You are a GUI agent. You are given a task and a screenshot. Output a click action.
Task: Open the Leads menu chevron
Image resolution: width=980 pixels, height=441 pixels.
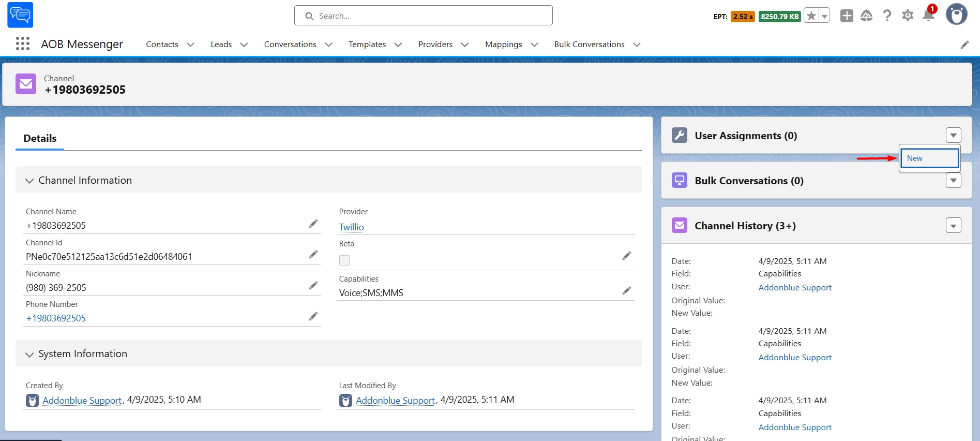(x=244, y=45)
